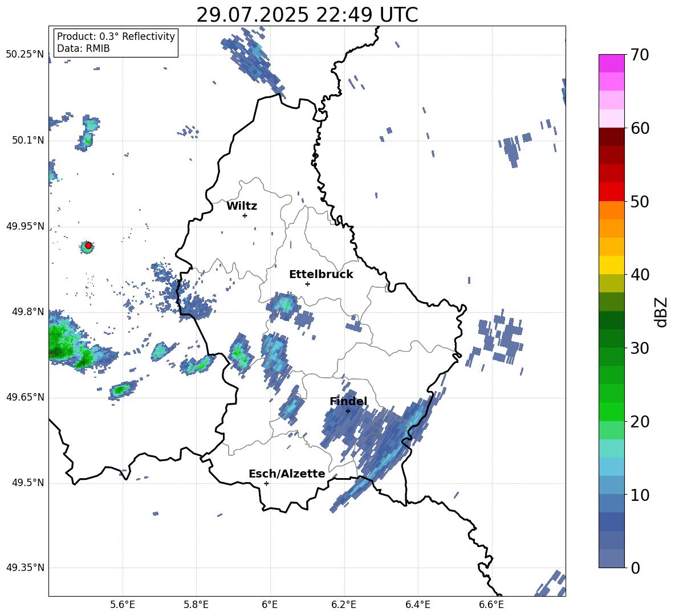Click the 5.8°E longitude label
The image size is (675, 616).
pyautogui.click(x=196, y=605)
